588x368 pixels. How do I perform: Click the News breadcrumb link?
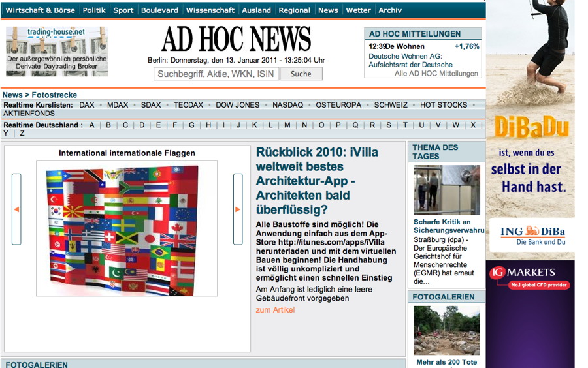pyautogui.click(x=12, y=95)
